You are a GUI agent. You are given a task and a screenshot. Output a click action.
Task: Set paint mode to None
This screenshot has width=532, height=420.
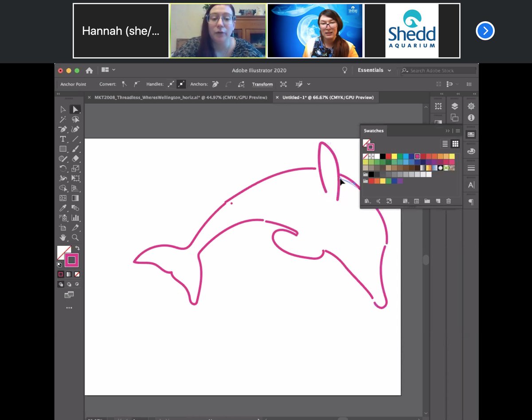[x=77, y=274]
